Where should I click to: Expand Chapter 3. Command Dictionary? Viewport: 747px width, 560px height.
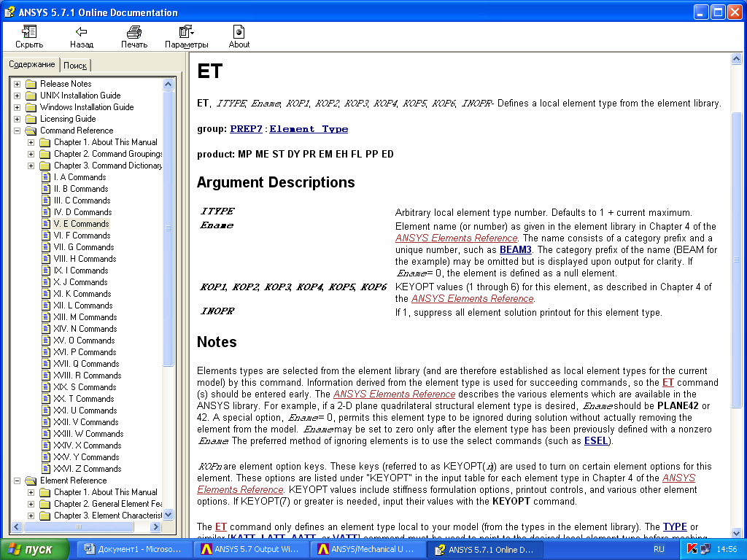coord(31,166)
